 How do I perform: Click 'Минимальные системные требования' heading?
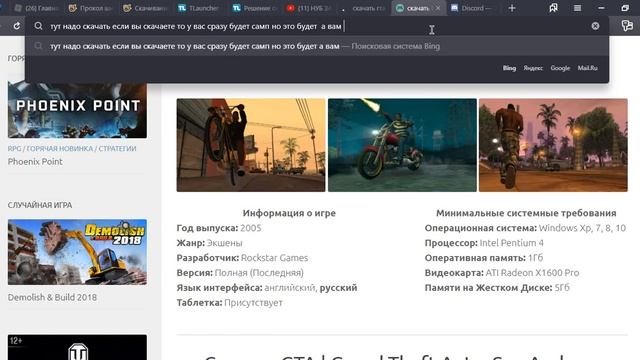pos(526,213)
